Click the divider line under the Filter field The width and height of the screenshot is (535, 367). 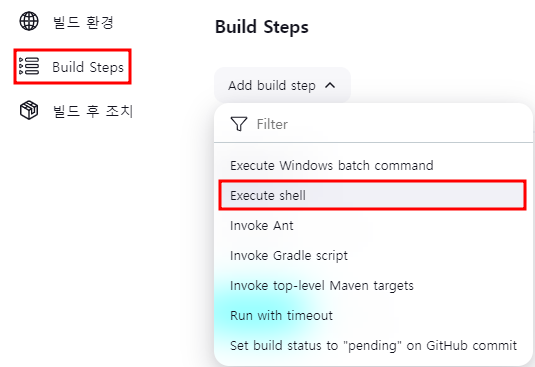tap(373, 142)
